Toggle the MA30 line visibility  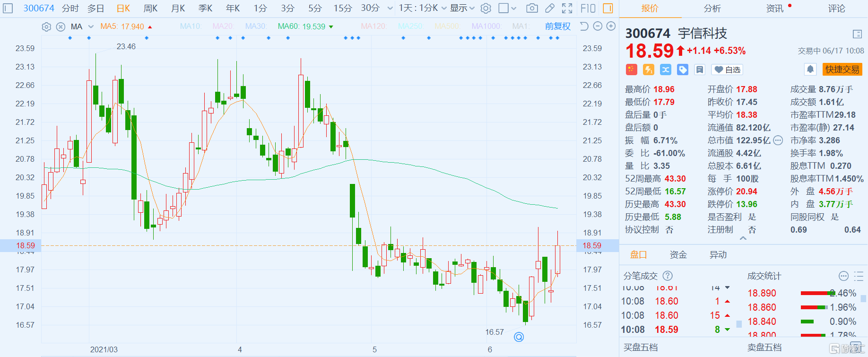[256, 26]
